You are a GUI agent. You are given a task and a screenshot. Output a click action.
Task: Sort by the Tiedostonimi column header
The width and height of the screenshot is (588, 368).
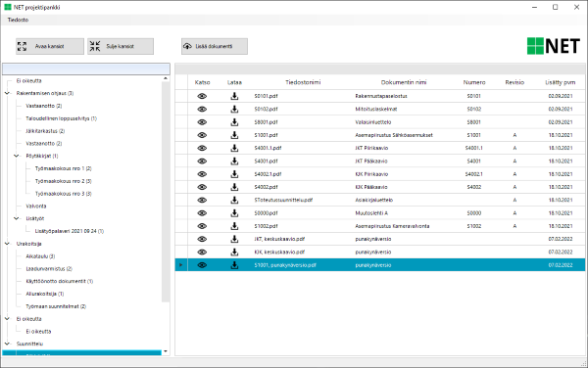(303, 82)
